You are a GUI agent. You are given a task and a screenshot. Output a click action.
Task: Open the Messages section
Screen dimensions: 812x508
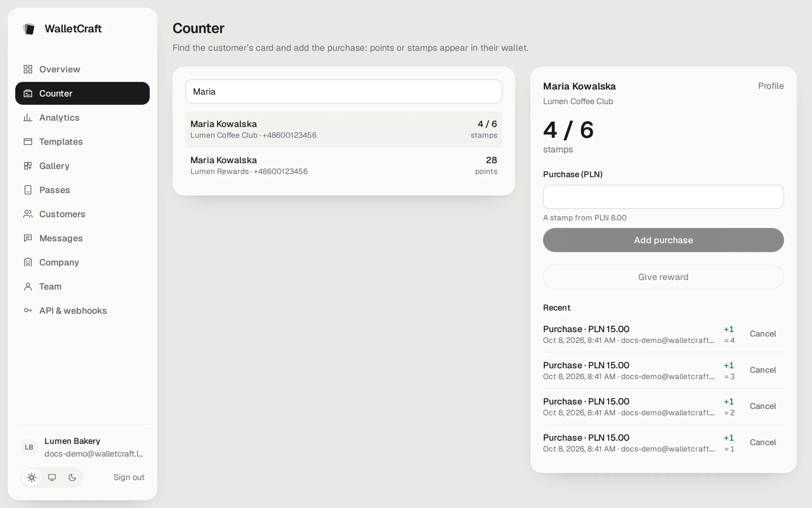pyautogui.click(x=82, y=238)
